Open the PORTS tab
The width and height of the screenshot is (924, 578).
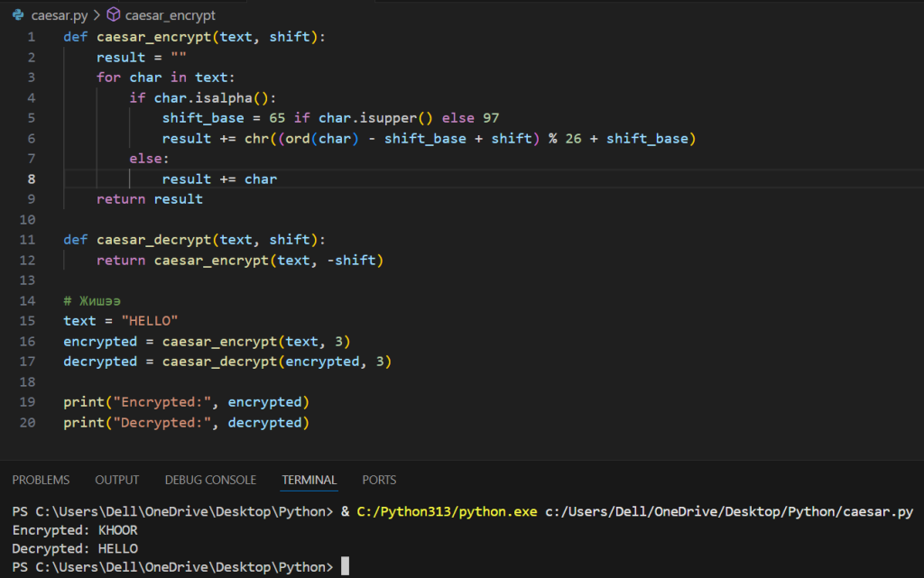click(379, 480)
